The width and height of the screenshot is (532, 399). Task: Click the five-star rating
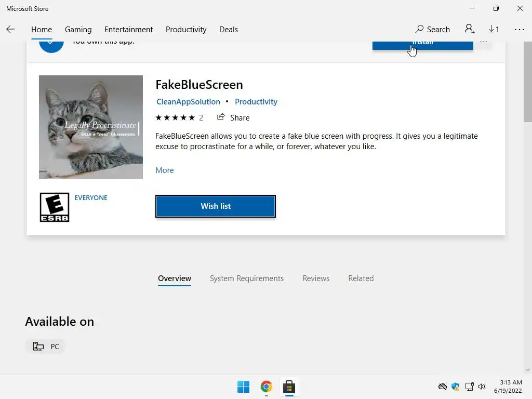click(175, 118)
